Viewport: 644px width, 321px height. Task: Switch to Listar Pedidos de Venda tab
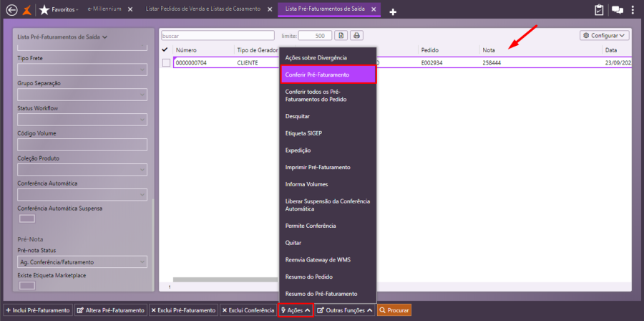(203, 9)
